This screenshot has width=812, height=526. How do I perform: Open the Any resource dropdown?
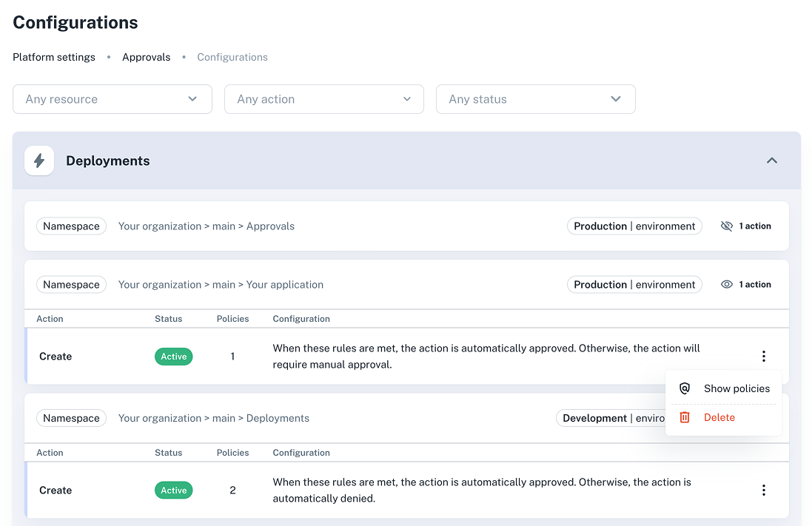coord(112,98)
